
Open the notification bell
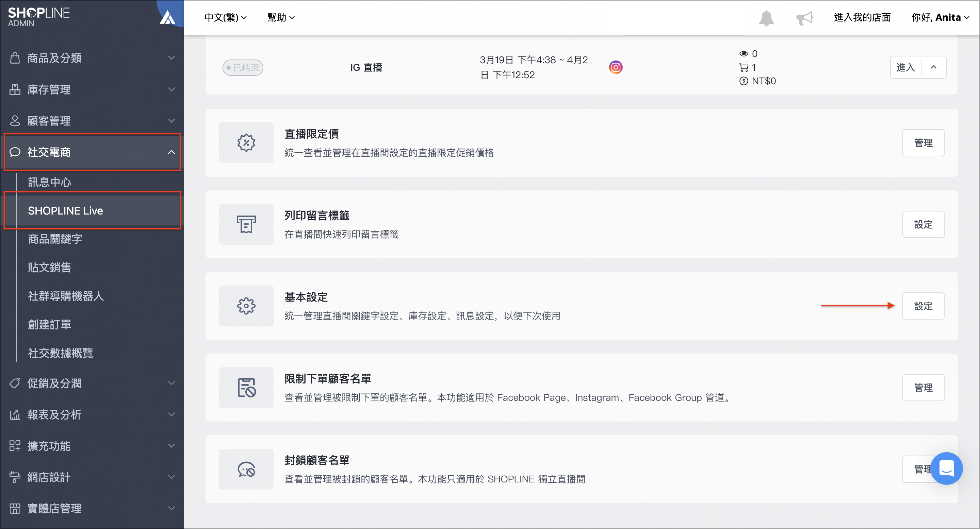[766, 18]
